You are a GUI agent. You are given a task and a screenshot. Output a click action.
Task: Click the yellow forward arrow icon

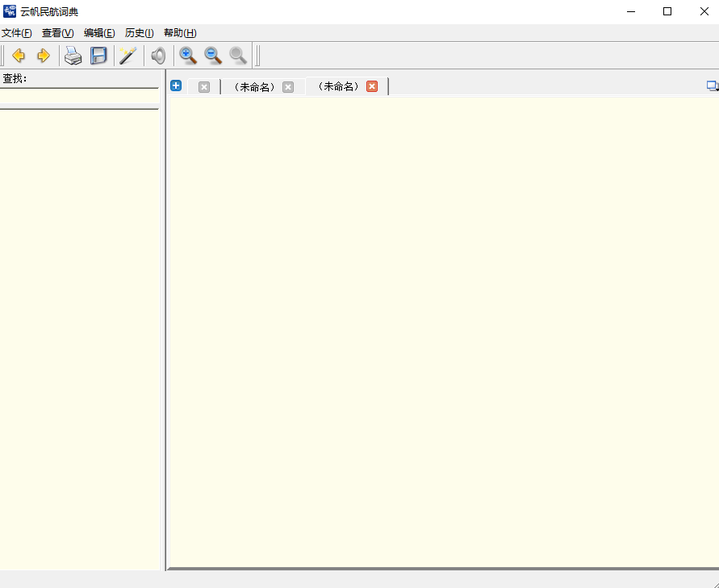pos(44,56)
